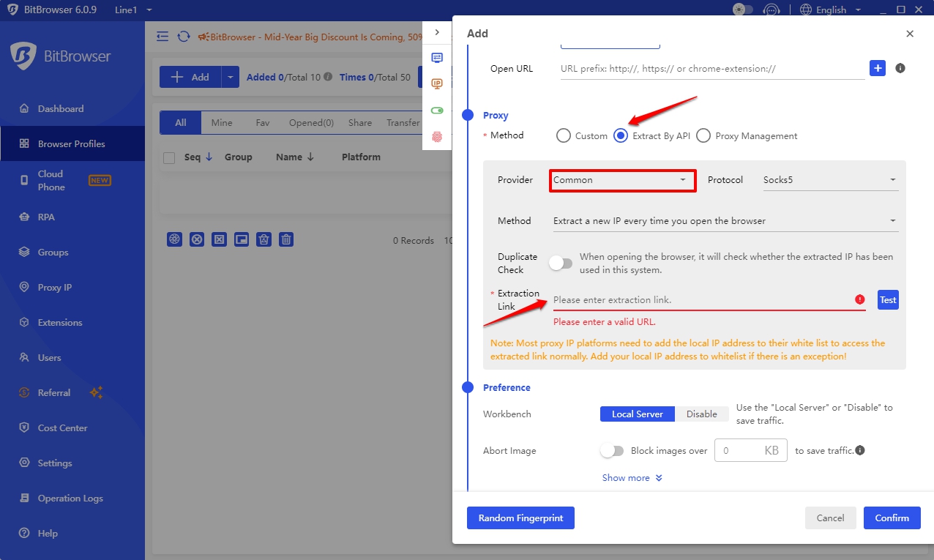The image size is (934, 560).
Task: Click the Cancel button
Action: tap(830, 518)
